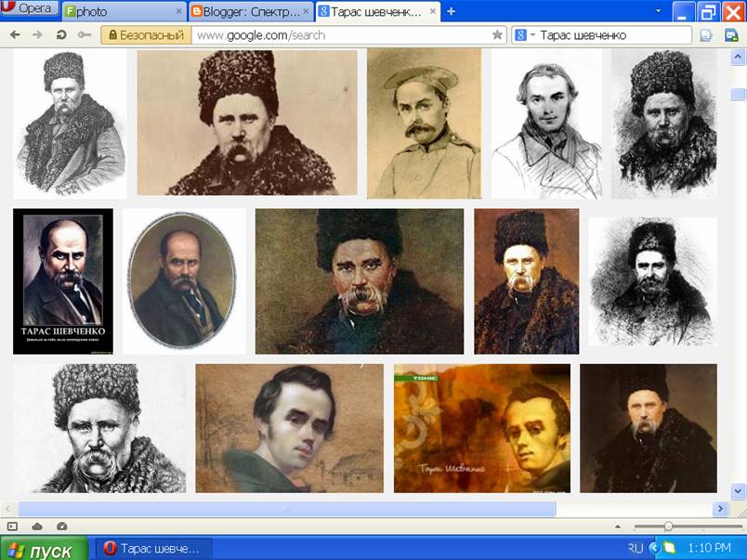Click the zoom slider handle in status bar
The height and width of the screenshot is (560, 747).
point(668,527)
